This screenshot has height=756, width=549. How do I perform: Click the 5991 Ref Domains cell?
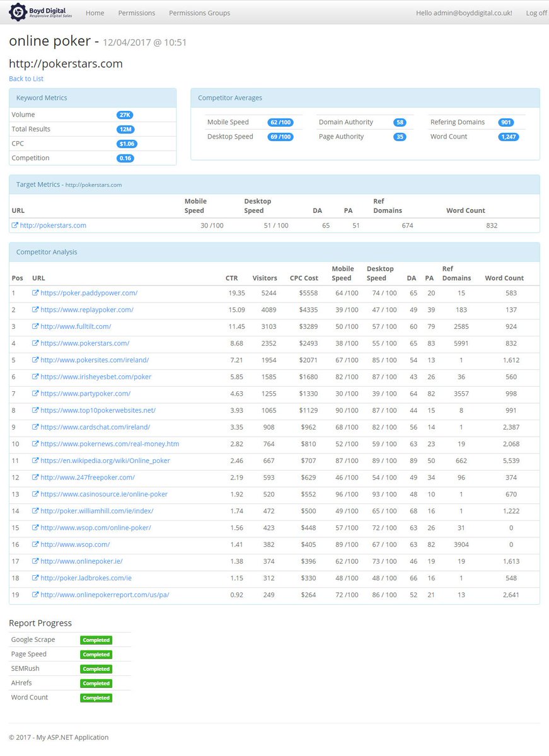[462, 343]
